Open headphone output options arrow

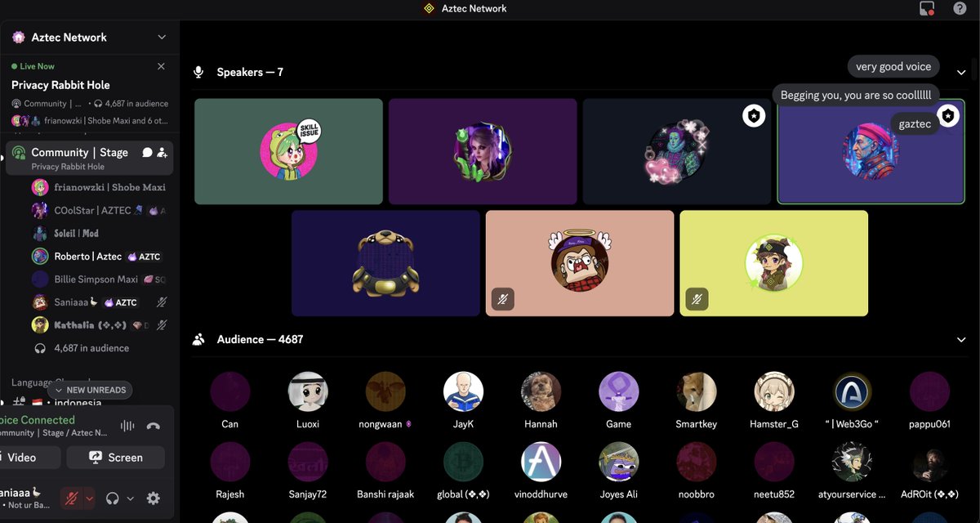tap(130, 498)
